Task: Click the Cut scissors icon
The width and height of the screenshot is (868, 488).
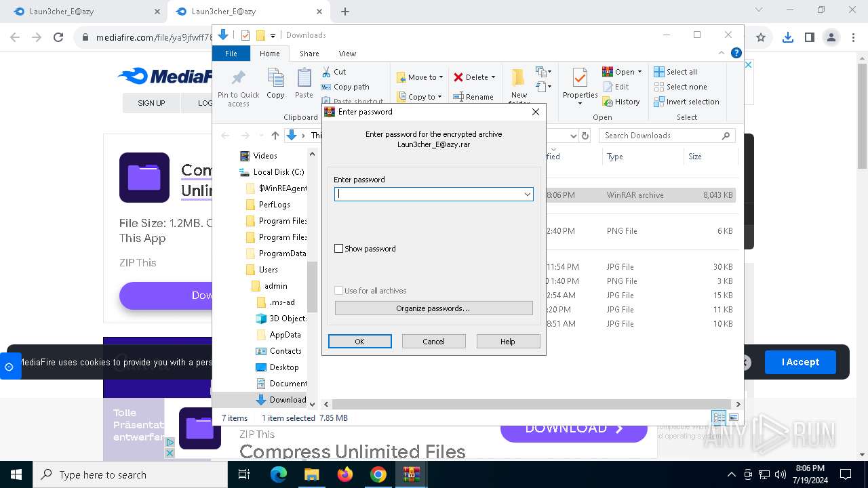Action: (326, 71)
